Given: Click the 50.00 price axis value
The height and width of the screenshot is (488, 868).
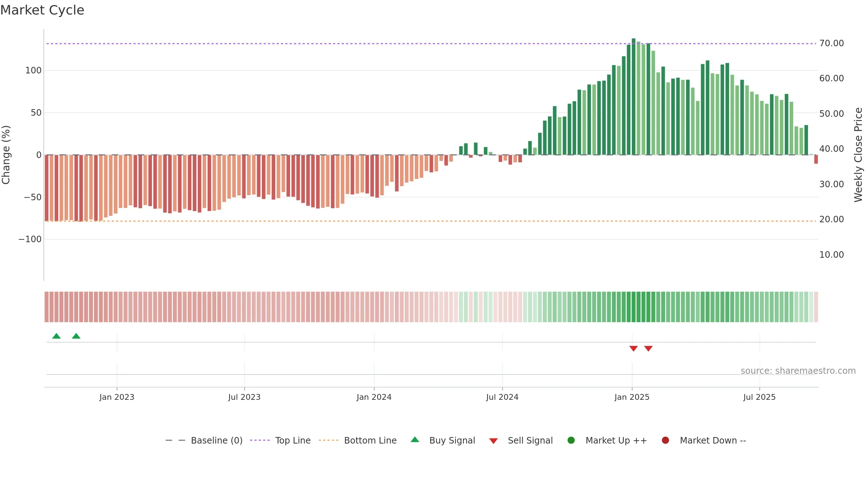Looking at the screenshot, I should [831, 114].
